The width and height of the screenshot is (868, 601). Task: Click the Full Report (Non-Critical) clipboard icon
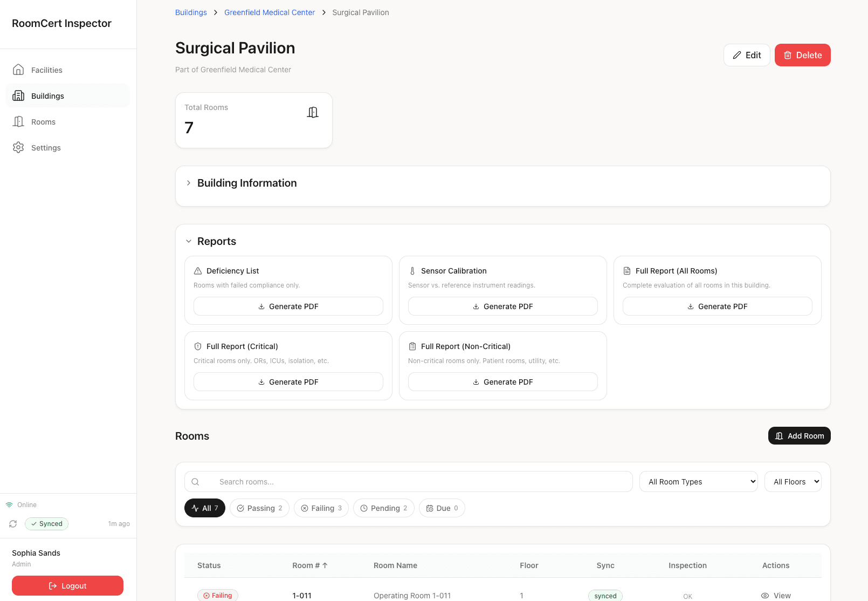tap(412, 346)
